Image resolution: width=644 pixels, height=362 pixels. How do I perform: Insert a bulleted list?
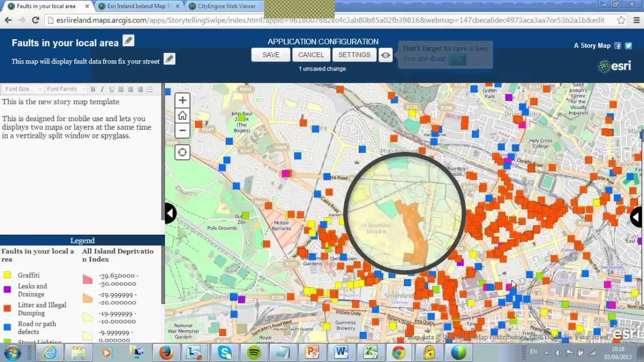[150, 89]
